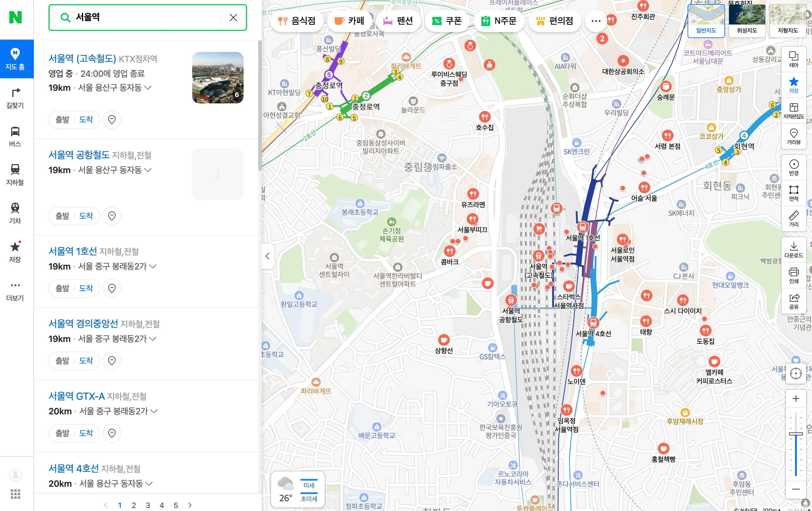
Task: Open 서울역 GTX-A result link
Action: [77, 396]
